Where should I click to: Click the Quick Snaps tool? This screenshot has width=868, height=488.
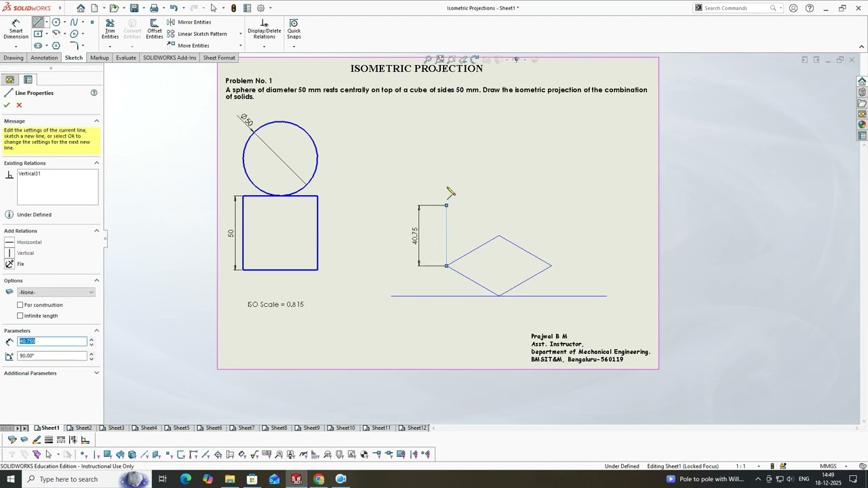(x=294, y=29)
